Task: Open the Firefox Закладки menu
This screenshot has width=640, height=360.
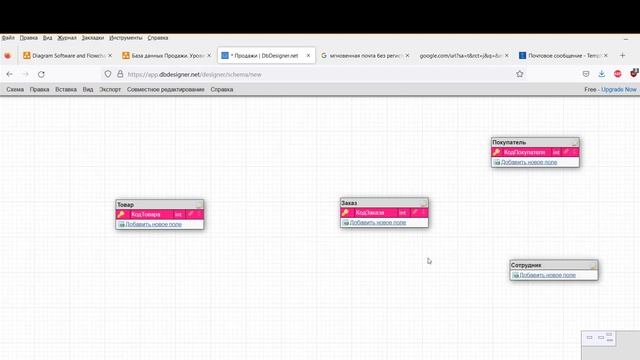Action: point(93,38)
